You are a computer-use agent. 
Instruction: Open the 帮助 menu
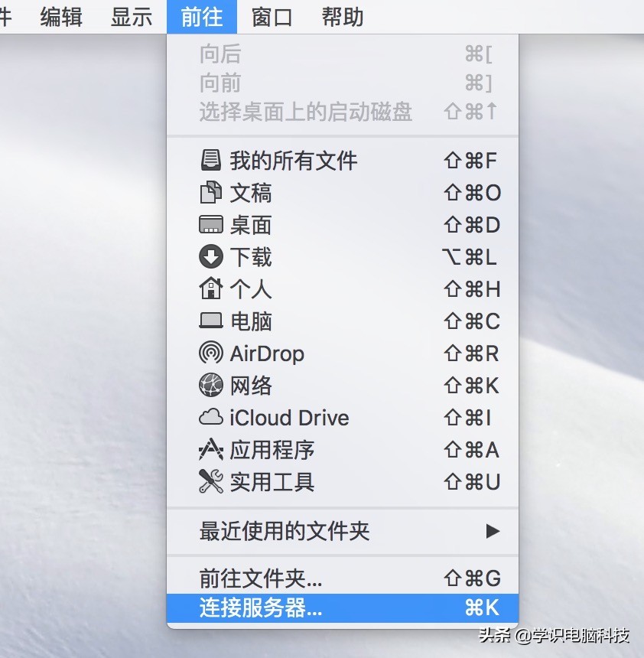click(341, 17)
